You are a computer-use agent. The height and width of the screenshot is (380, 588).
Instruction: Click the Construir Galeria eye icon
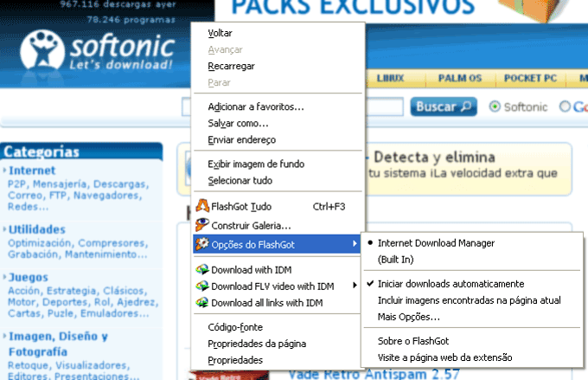coord(202,224)
